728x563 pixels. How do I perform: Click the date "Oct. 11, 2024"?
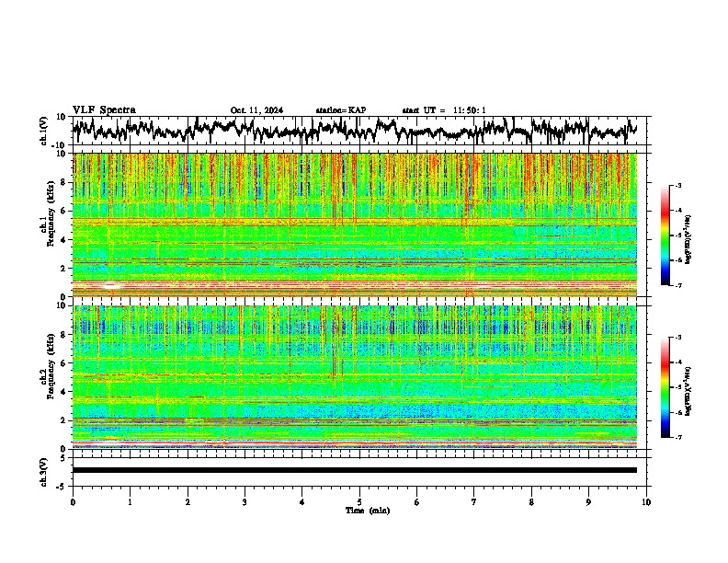pyautogui.click(x=256, y=110)
